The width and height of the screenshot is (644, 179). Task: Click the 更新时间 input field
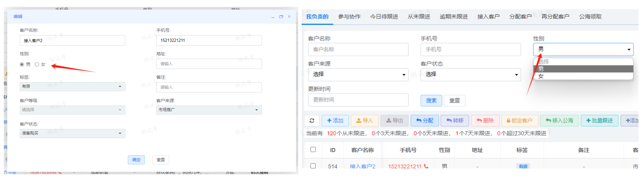[358, 100]
